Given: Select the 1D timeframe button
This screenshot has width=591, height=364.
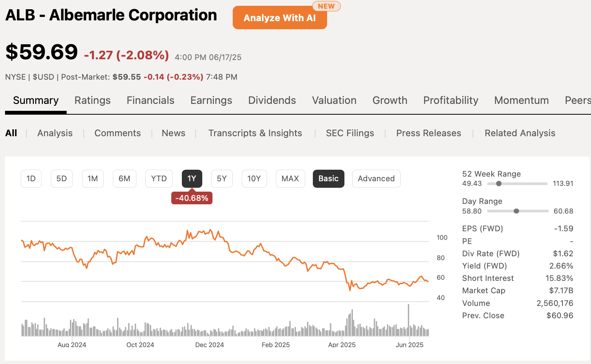Looking at the screenshot, I should 31,179.
